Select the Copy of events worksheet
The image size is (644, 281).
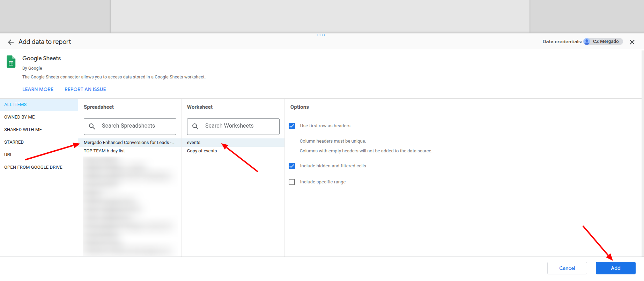pyautogui.click(x=233, y=151)
